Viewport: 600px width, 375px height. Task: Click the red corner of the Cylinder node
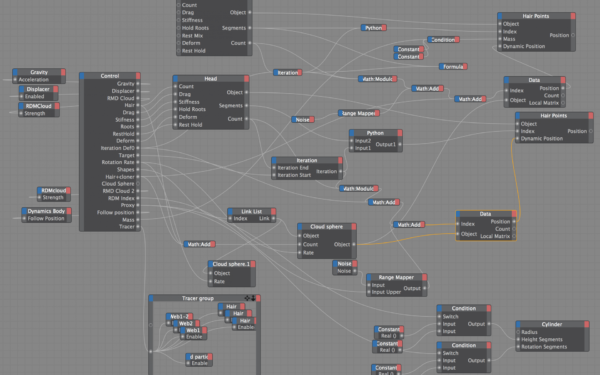587,324
